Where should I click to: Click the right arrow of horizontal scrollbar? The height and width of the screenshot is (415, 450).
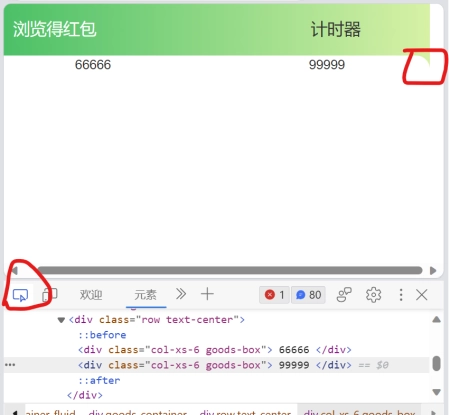(x=433, y=270)
